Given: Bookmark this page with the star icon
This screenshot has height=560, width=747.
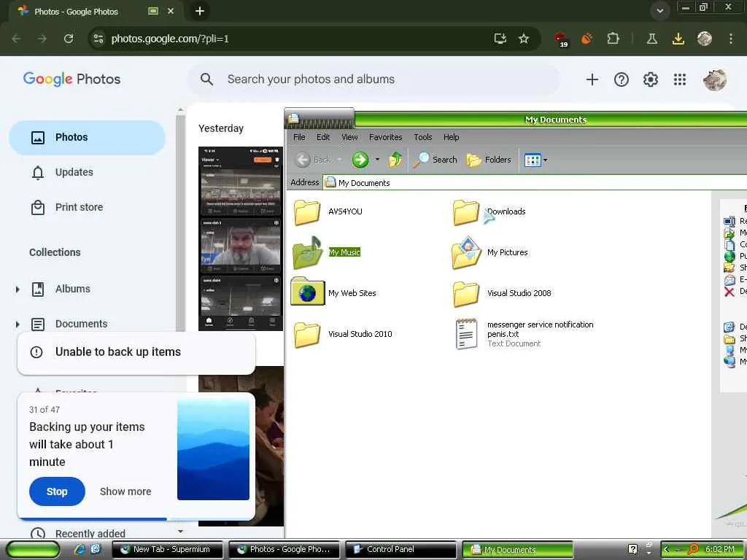Looking at the screenshot, I should [x=524, y=39].
